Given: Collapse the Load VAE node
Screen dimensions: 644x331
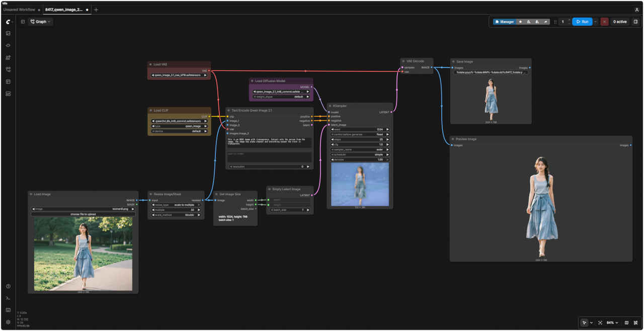Looking at the screenshot, I should pyautogui.click(x=151, y=64).
